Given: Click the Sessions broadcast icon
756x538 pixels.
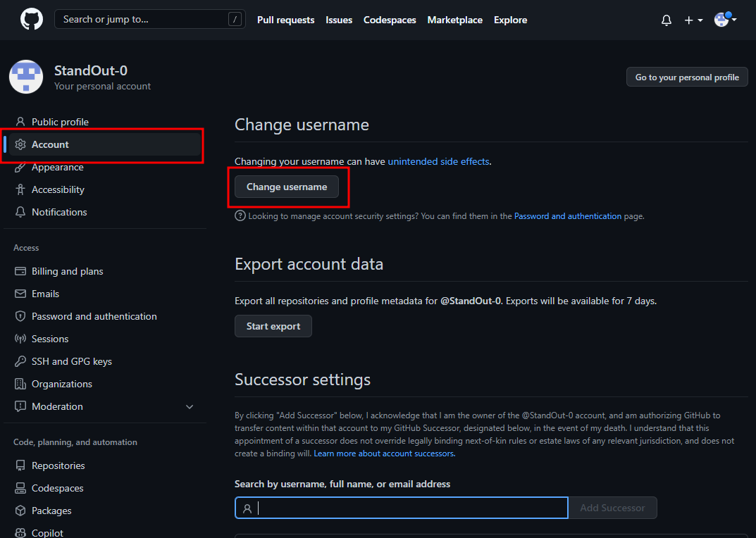Looking at the screenshot, I should coord(20,339).
